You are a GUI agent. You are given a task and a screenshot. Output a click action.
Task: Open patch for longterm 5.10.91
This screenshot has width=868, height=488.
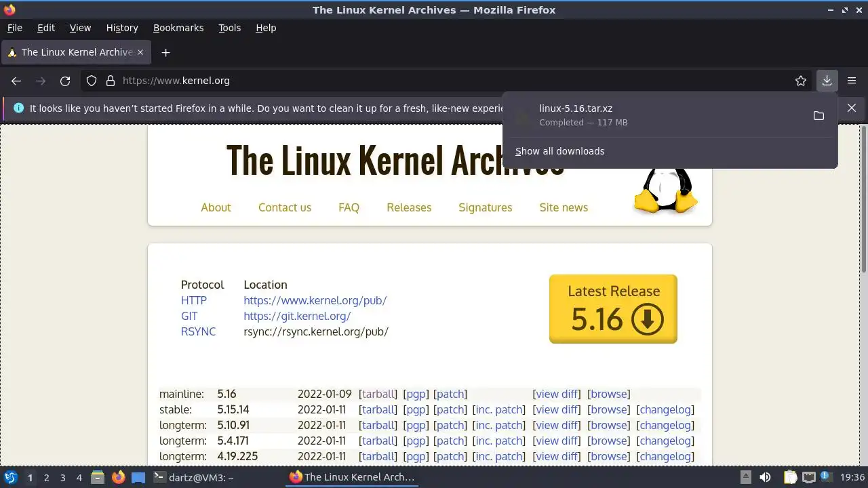coord(450,425)
